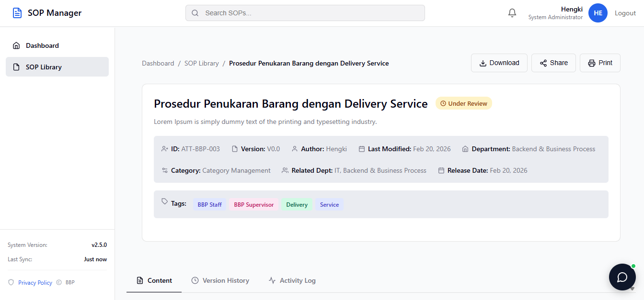Viewport: 644px width, 300px height.
Task: Click the download arrow icon
Action: [483, 63]
